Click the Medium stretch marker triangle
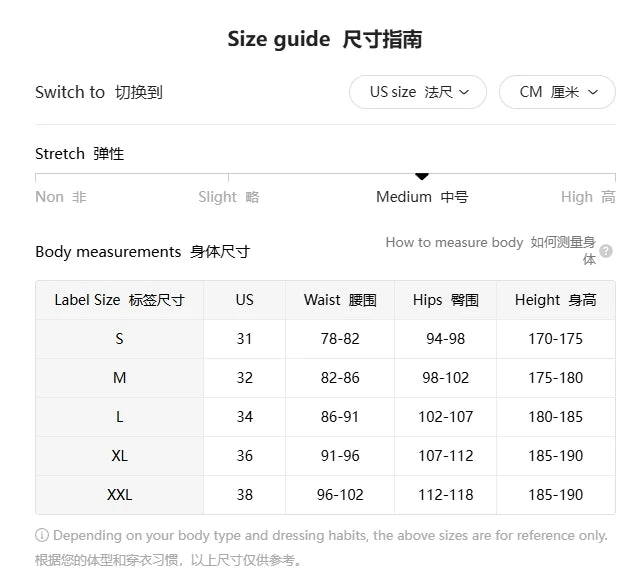Image resolution: width=622 pixels, height=575 pixels. 422,176
